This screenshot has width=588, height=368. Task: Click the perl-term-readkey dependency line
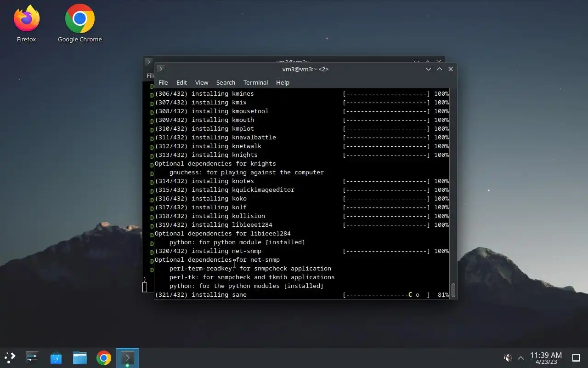[250, 268]
